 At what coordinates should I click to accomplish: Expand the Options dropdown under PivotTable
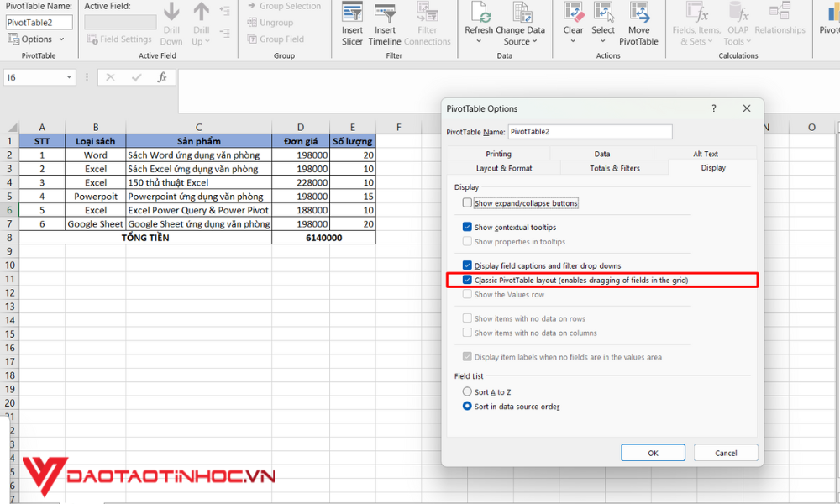click(x=60, y=39)
